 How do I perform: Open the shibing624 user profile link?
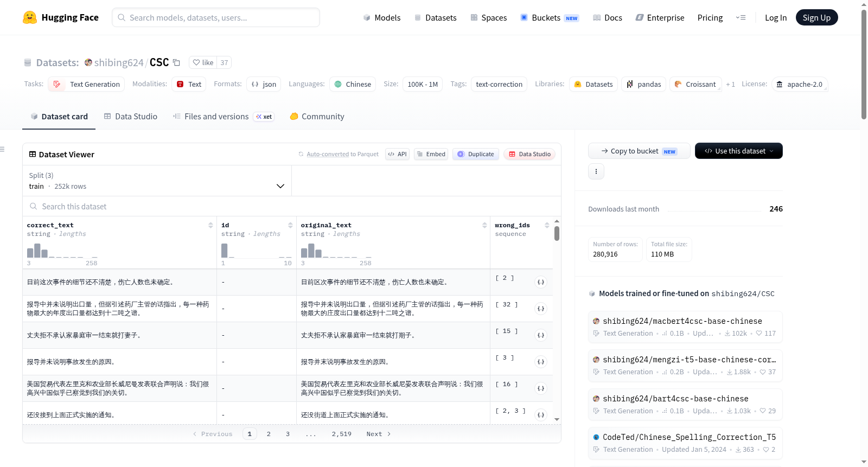click(119, 62)
